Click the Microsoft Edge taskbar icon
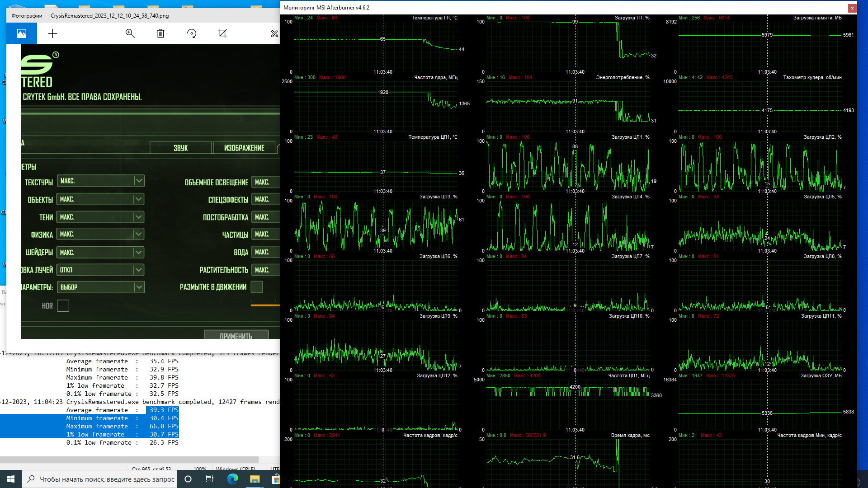 point(233,479)
